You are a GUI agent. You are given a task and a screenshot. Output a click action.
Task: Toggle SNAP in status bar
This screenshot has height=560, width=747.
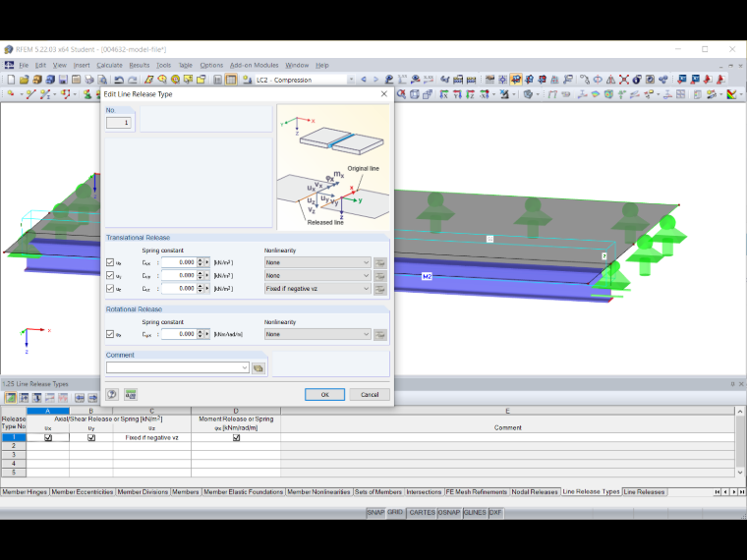pyautogui.click(x=375, y=513)
